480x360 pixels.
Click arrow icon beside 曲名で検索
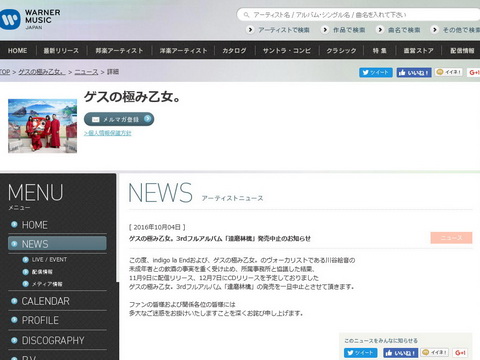click(x=380, y=30)
